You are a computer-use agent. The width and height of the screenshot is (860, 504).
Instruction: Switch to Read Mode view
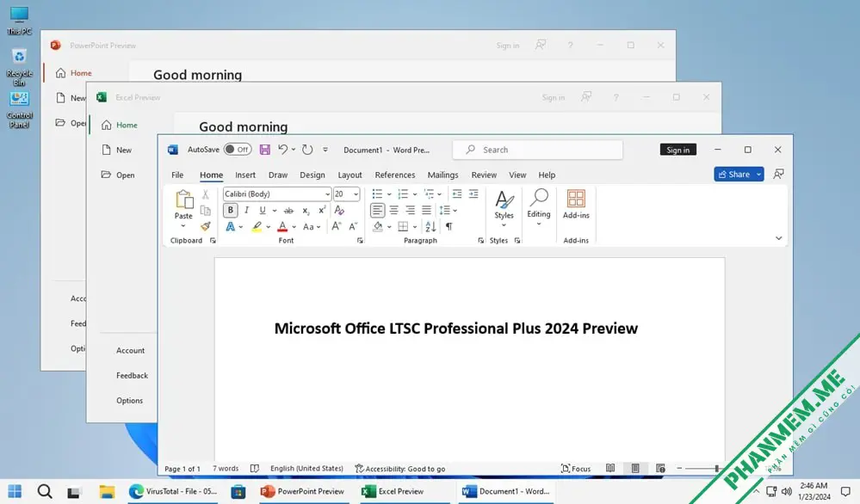609,469
